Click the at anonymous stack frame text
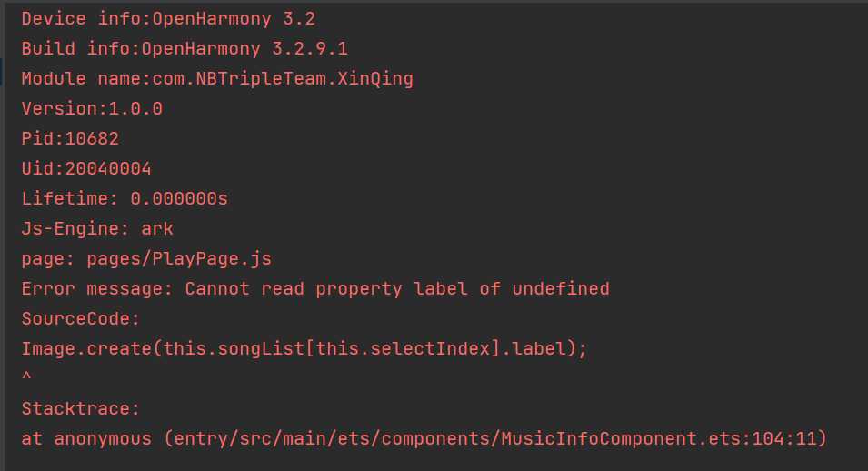868x471 pixels. 85,438
